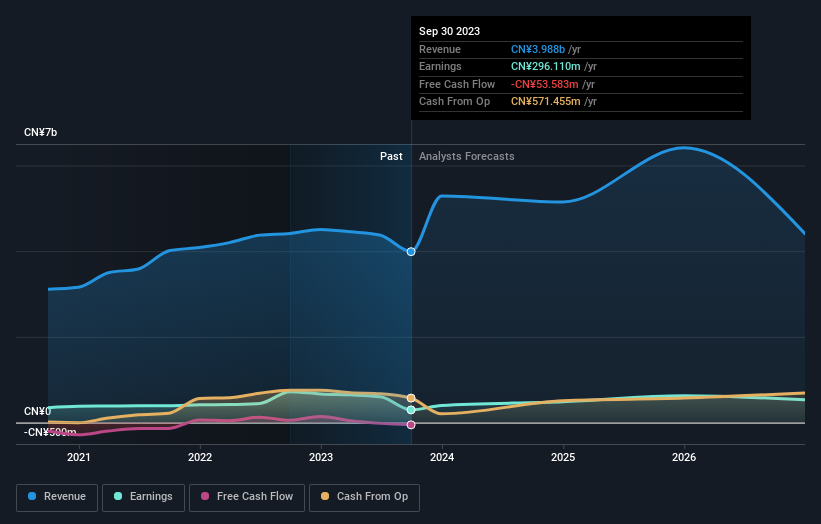Image resolution: width=821 pixels, height=524 pixels.
Task: Click the Revenue row label in tooltip
Action: pos(440,49)
